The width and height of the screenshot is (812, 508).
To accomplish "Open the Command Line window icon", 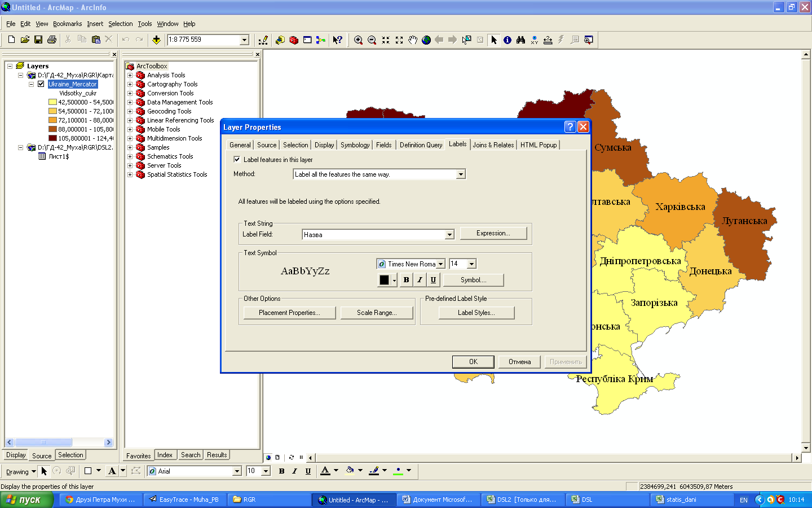I will coord(307,40).
